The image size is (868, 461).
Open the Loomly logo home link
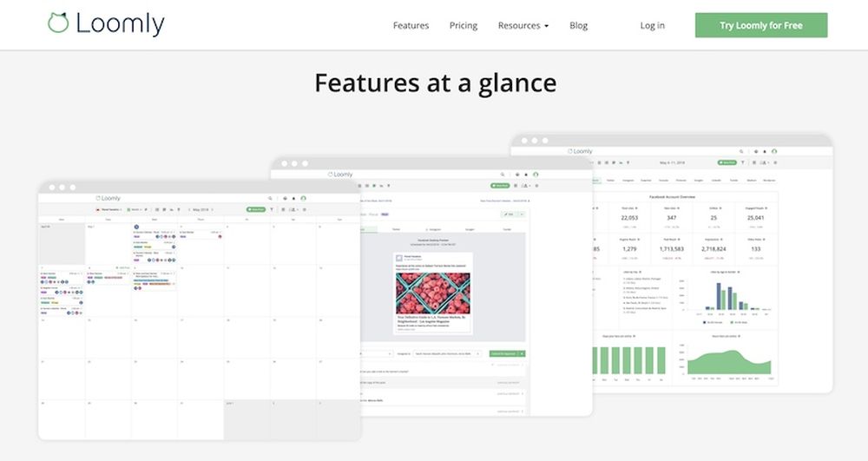[106, 23]
